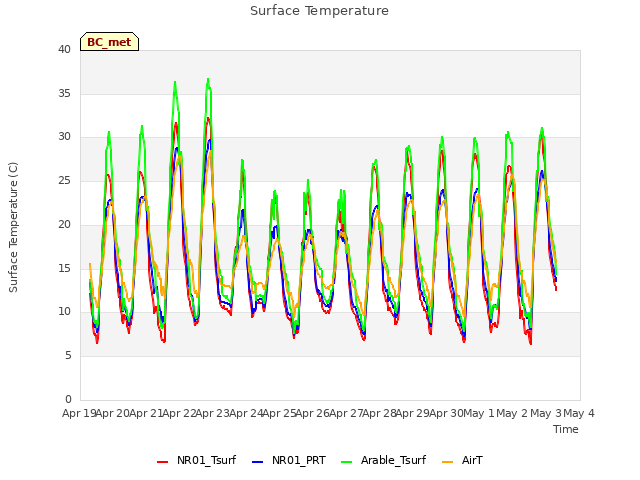This screenshot has height=480, width=640.
Task: Click the 35 y-axis tick label
Action: click(64, 93)
